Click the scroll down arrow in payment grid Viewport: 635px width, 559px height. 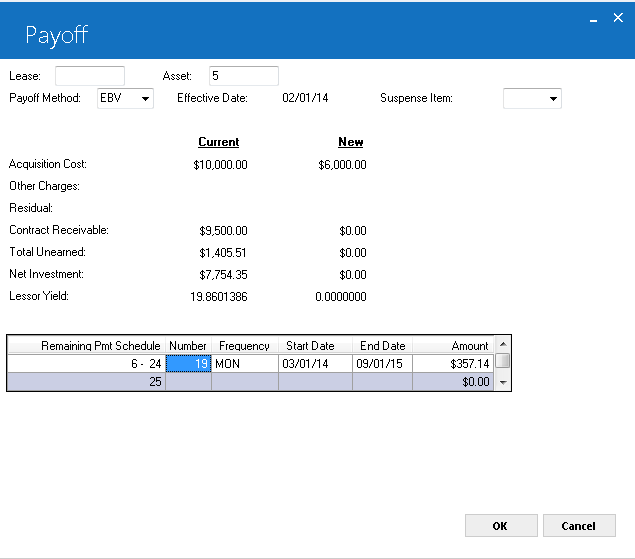(503, 382)
